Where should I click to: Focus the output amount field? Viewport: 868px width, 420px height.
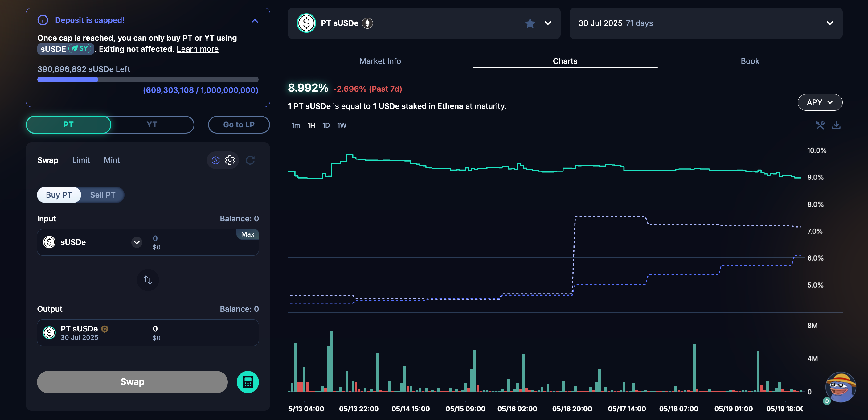coord(203,333)
